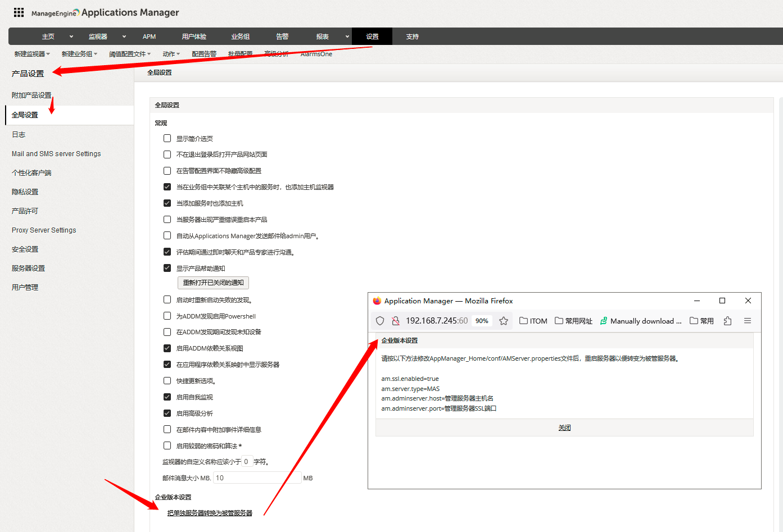Open the AlarmsOne link
The height and width of the screenshot is (532, 783).
[x=316, y=54]
